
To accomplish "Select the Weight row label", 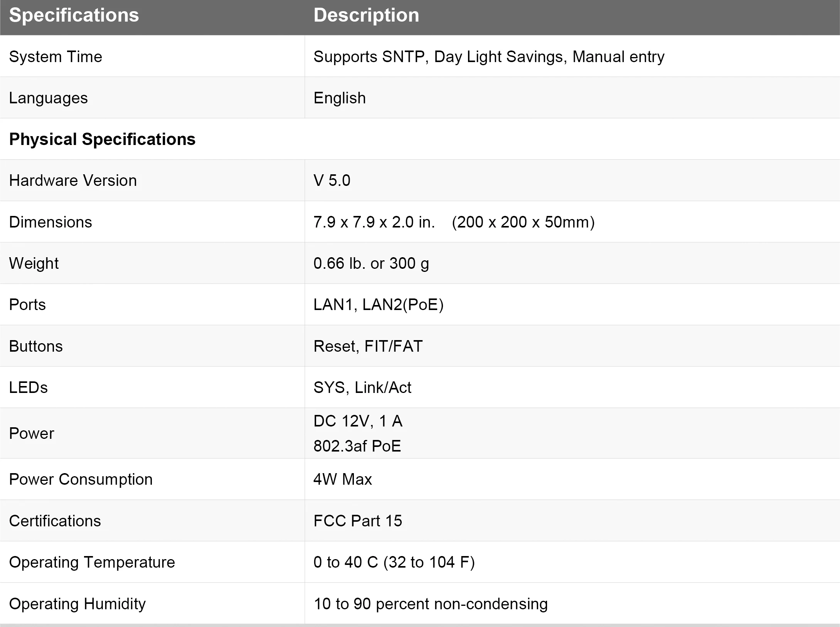I will pyautogui.click(x=34, y=263).
